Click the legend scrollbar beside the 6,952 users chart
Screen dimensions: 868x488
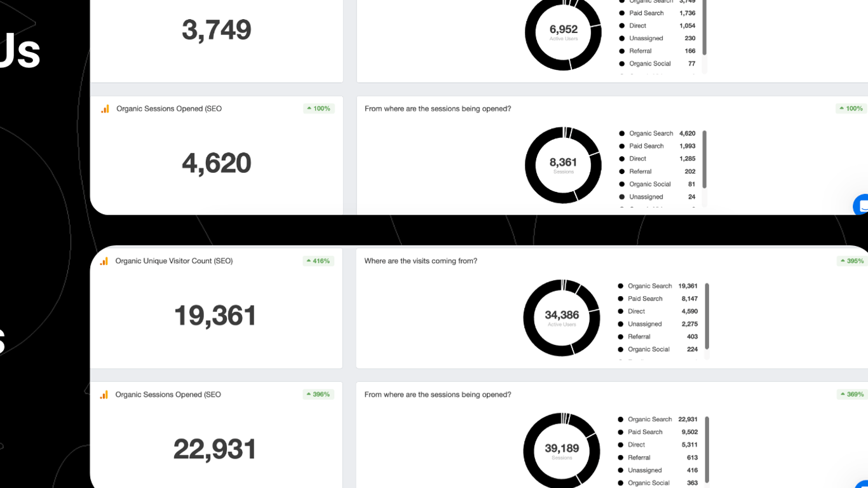[705, 29]
